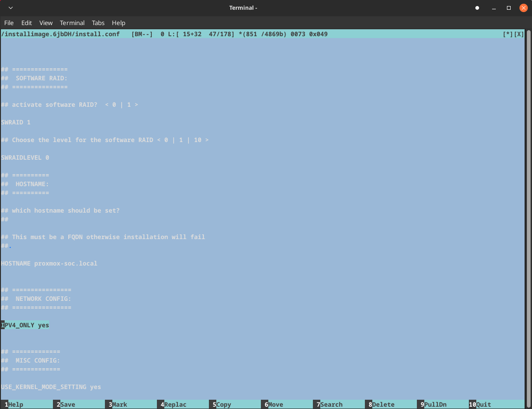
Task: Place cursor on the SWRAIDLEVEL 0 line
Action: 25,157
